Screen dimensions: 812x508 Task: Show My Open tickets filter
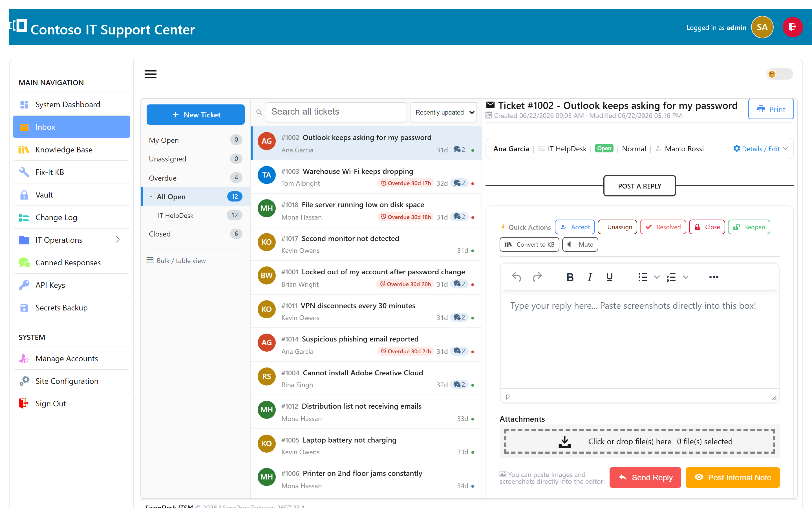click(196, 140)
